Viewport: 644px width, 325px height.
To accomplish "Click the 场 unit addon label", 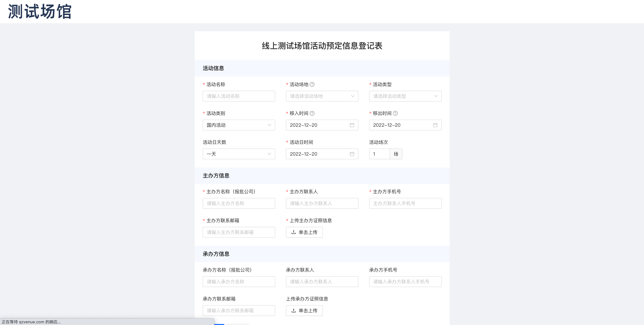I will click(x=396, y=154).
